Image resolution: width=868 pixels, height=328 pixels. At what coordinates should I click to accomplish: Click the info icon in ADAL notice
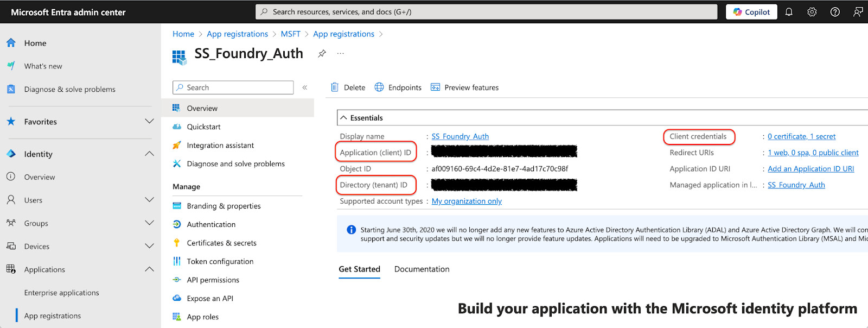tap(351, 230)
